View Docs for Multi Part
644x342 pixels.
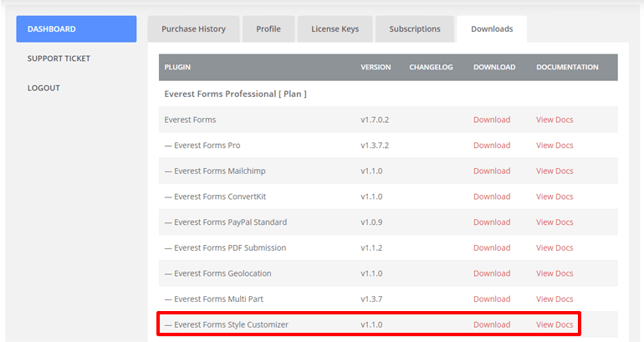click(x=555, y=299)
